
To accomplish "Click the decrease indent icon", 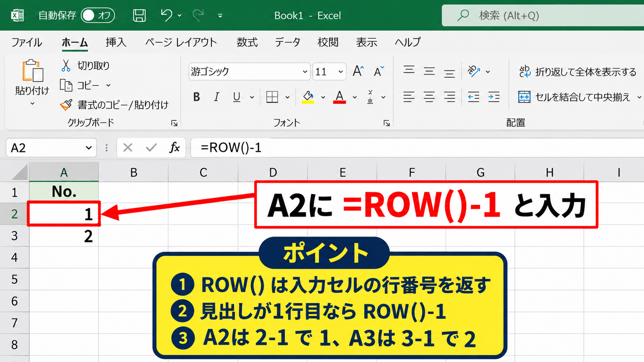I will 473,97.
